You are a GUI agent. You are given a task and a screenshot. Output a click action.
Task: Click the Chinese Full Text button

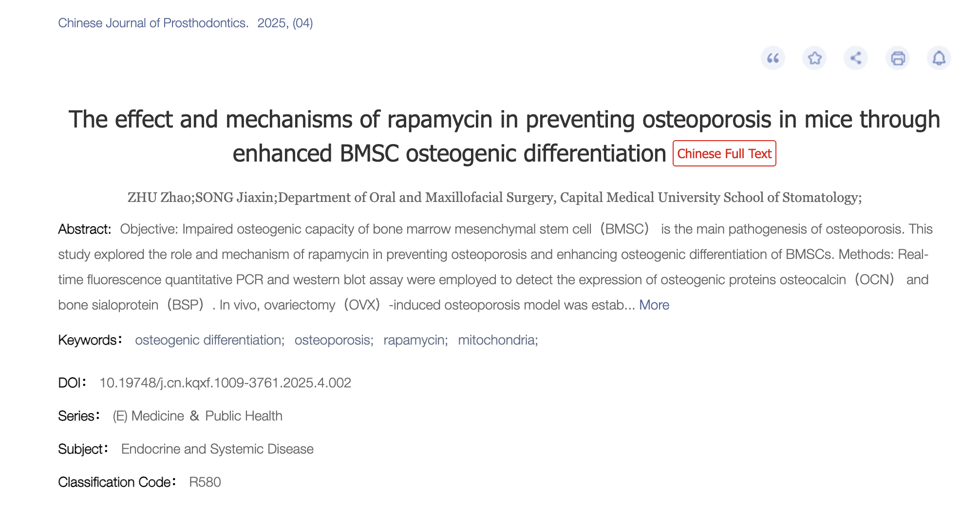tap(724, 154)
